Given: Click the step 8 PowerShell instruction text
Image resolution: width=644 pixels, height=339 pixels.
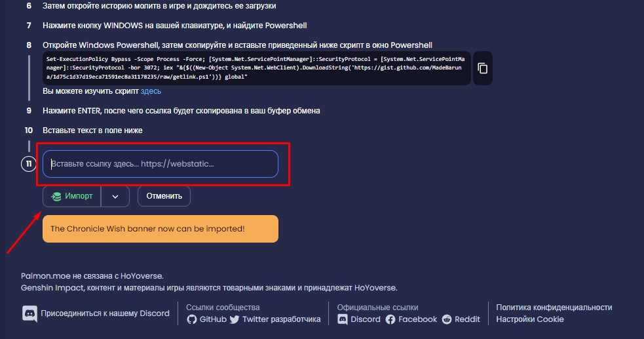Looking at the screenshot, I should [237, 45].
